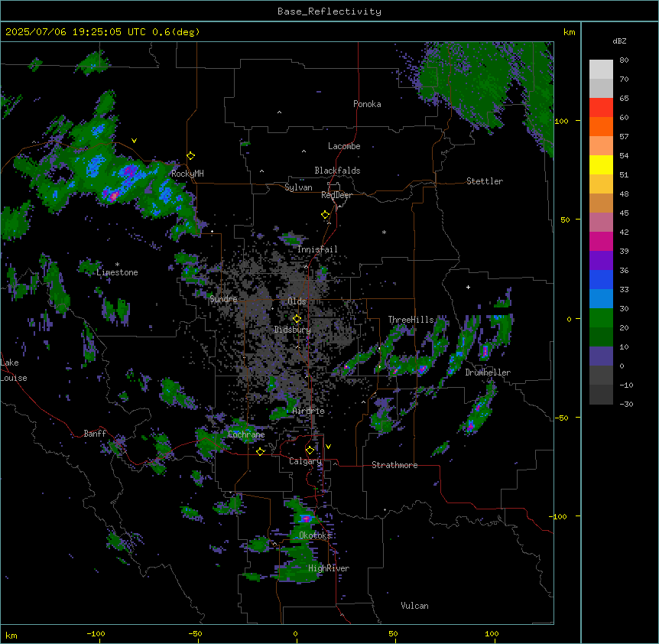Image resolution: width=659 pixels, height=644 pixels.
Task: Pick the bright green swatch in the dBZ legend
Action: pos(601,318)
